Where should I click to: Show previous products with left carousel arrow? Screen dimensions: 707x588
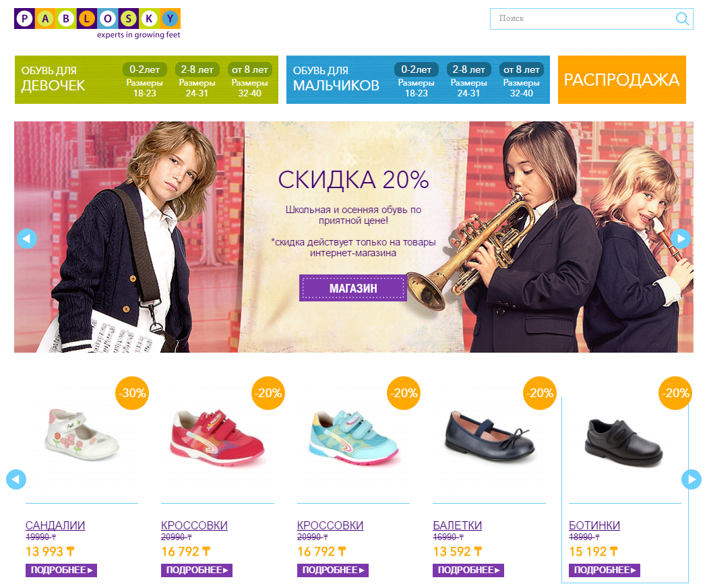click(x=16, y=479)
